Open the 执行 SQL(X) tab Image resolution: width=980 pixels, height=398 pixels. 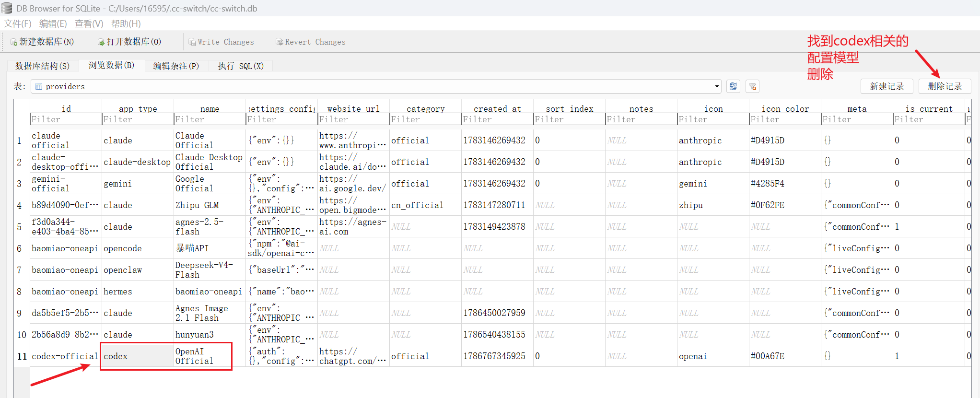pos(241,66)
